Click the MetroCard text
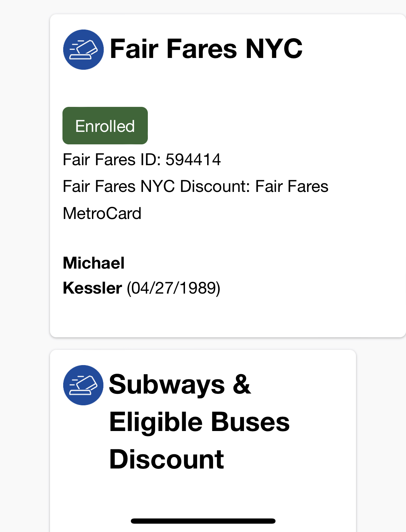Viewport: 406px width, 532px height. pyautogui.click(x=102, y=213)
